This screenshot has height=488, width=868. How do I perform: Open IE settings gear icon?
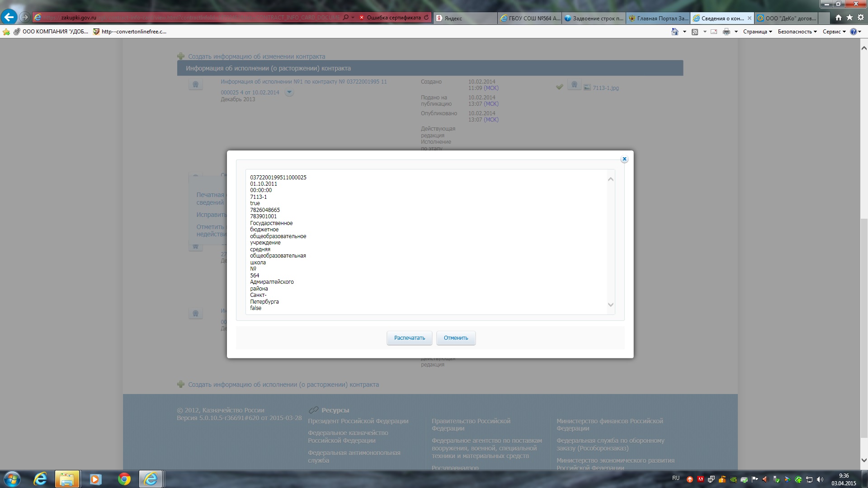click(x=861, y=18)
